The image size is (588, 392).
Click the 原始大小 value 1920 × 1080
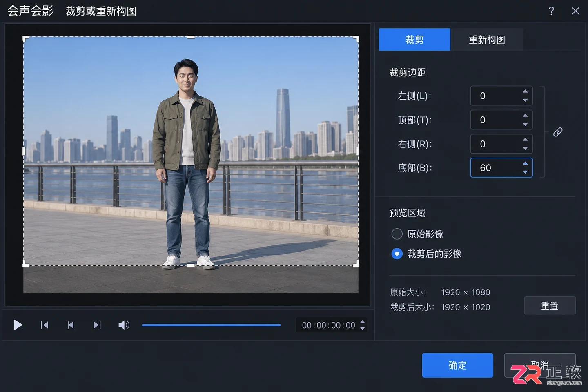(465, 292)
